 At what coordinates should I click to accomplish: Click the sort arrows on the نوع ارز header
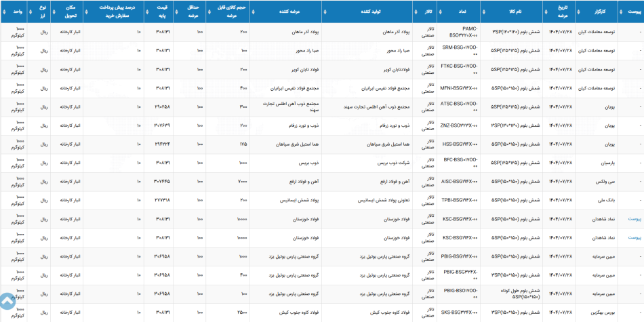coord(31,12)
